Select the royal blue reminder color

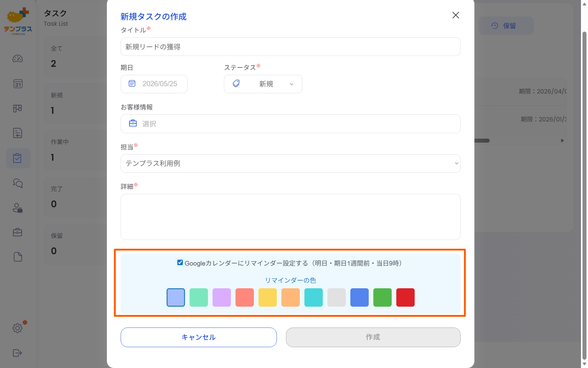(x=360, y=297)
